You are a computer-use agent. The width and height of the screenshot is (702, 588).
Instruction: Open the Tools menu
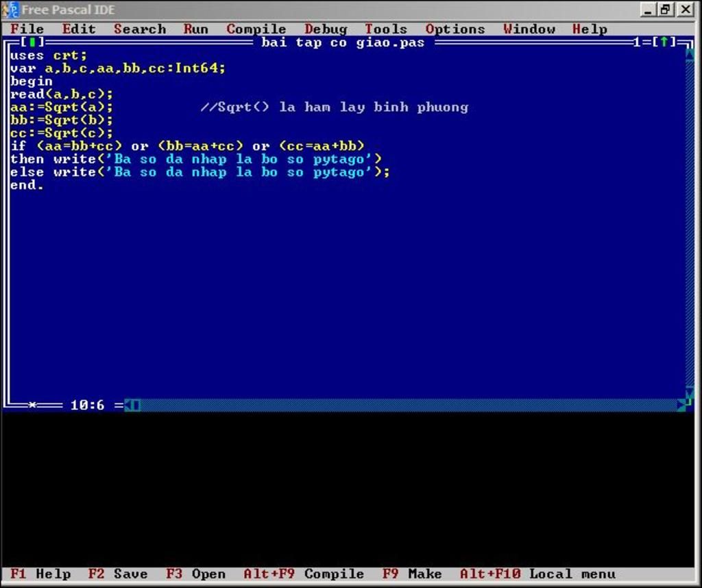tap(386, 29)
